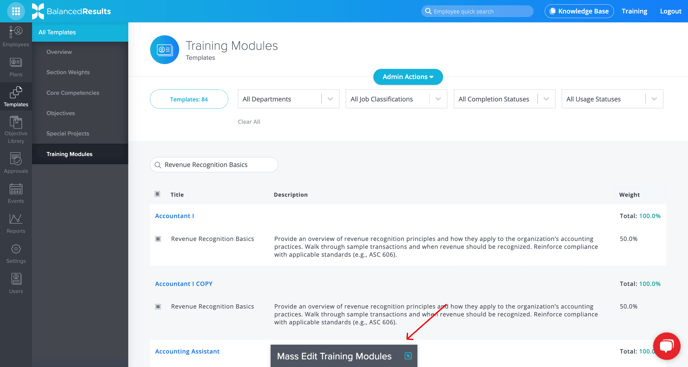The image size is (688, 367).
Task: Open Objective Library from the sidebar
Action: click(x=16, y=130)
